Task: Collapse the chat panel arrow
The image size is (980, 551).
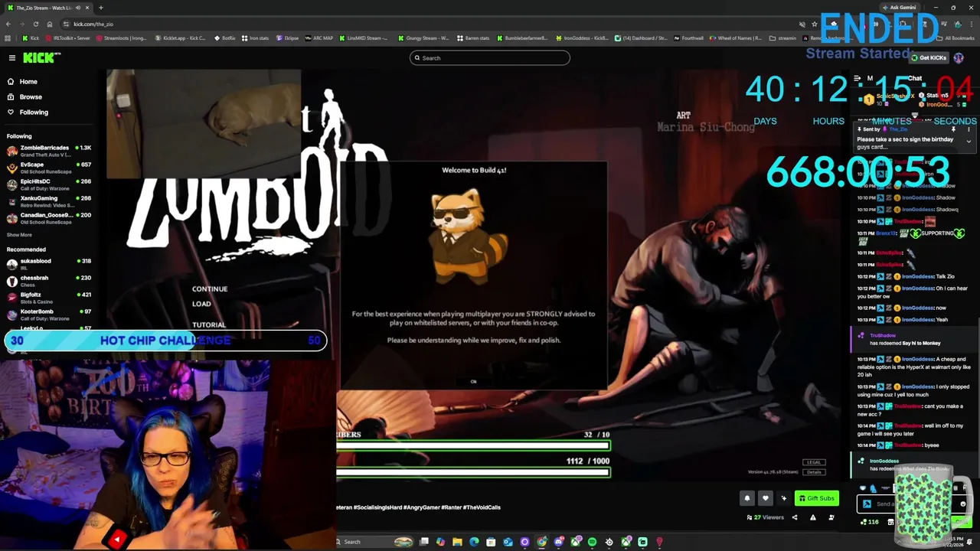Action: pyautogui.click(x=857, y=79)
